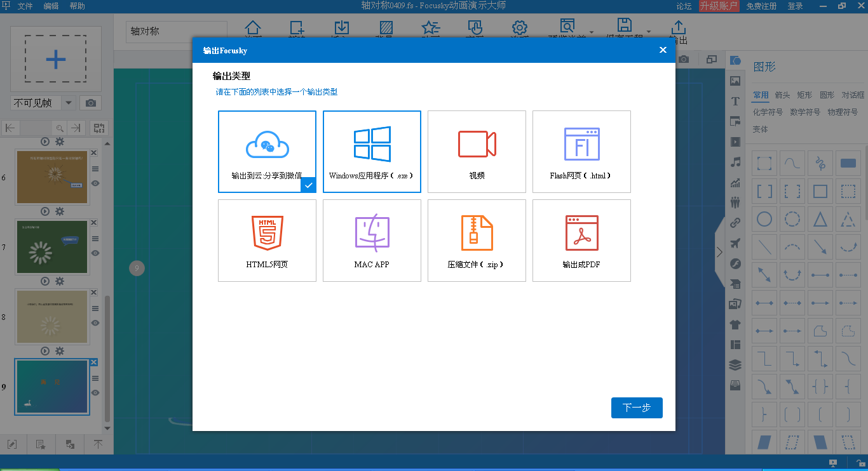Viewport: 868px width, 471px height.
Task: Click the preview magnifier toolbar icon
Action: point(567,27)
